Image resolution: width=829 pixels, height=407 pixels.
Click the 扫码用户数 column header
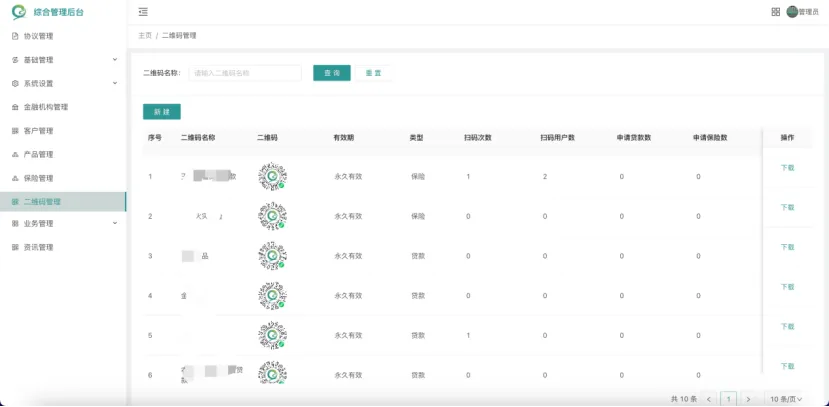tap(558, 138)
